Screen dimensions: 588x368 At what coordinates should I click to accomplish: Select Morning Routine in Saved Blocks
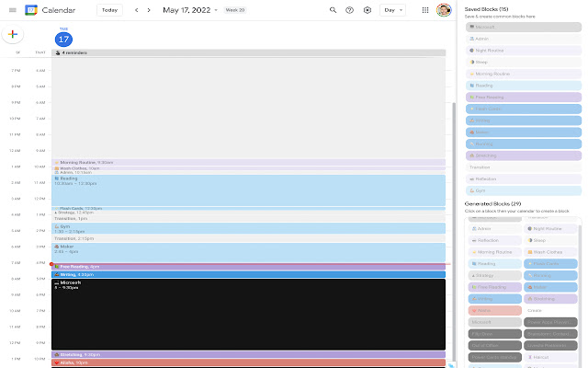coord(524,74)
